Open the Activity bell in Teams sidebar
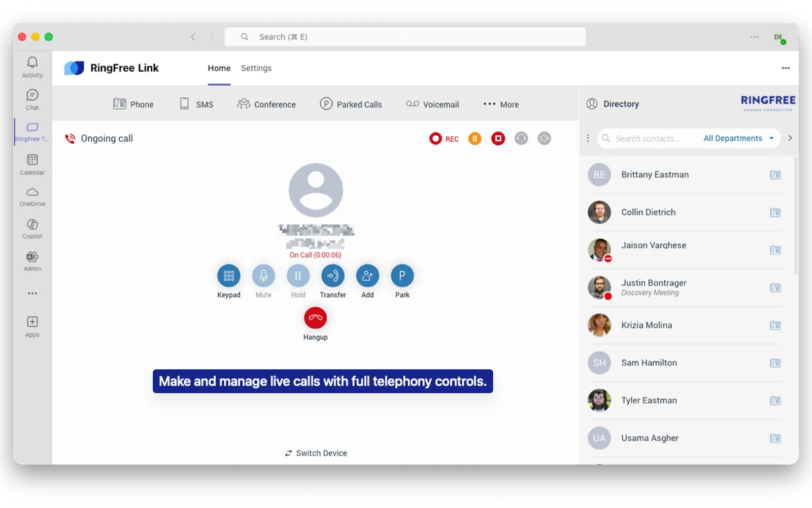Image resolution: width=812 pixels, height=508 pixels. 32,67
